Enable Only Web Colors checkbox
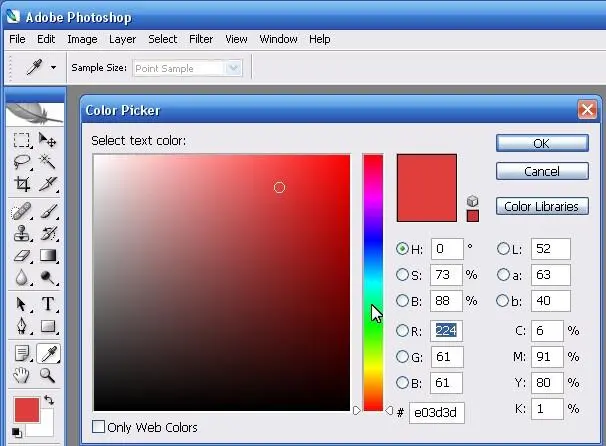This screenshot has width=606, height=446. pos(99,427)
